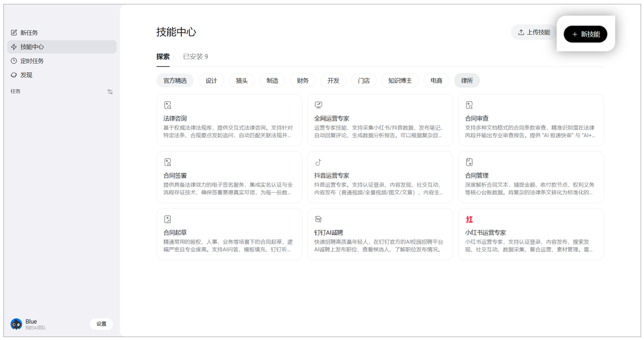The height and width of the screenshot is (340, 644).
Task: Click the 抖音运营专家 TikTok icon
Action: [318, 162]
